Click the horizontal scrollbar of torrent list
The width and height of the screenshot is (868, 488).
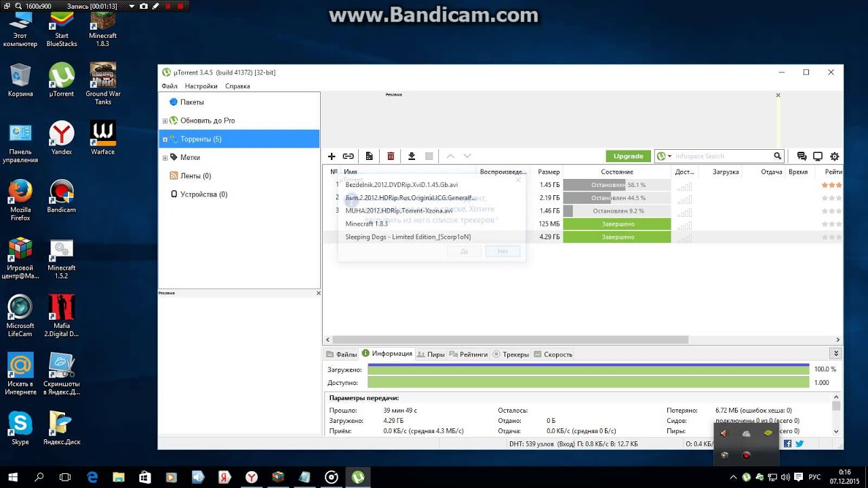click(x=509, y=340)
